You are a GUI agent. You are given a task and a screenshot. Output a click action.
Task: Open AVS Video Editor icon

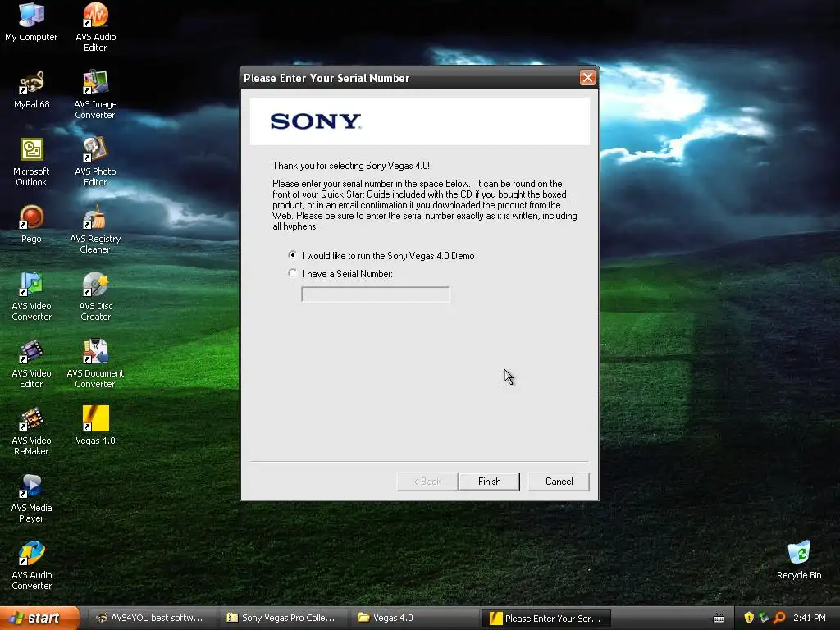(x=31, y=363)
